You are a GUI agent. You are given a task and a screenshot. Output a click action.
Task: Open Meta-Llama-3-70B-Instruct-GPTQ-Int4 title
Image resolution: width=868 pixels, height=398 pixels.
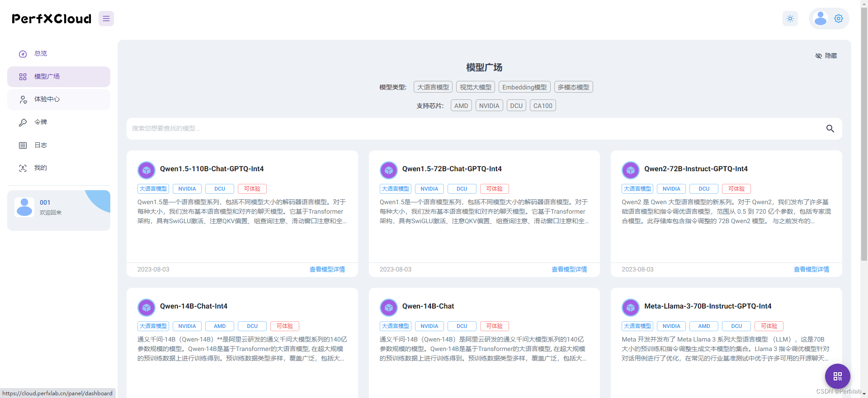click(x=708, y=306)
